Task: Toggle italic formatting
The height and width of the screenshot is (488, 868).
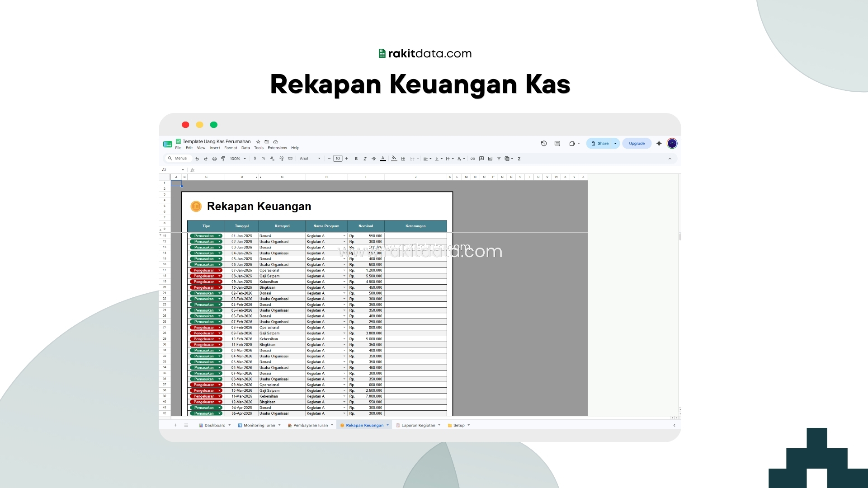Action: coord(365,159)
